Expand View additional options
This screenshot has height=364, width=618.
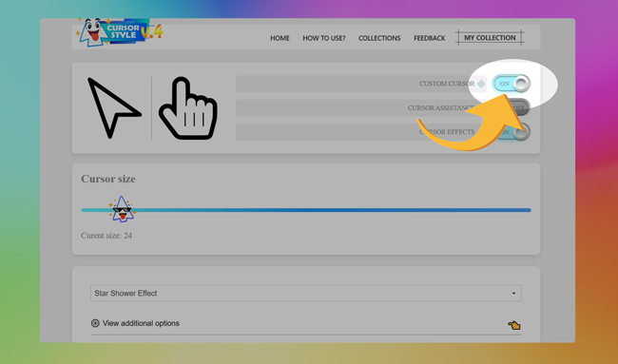coord(141,323)
